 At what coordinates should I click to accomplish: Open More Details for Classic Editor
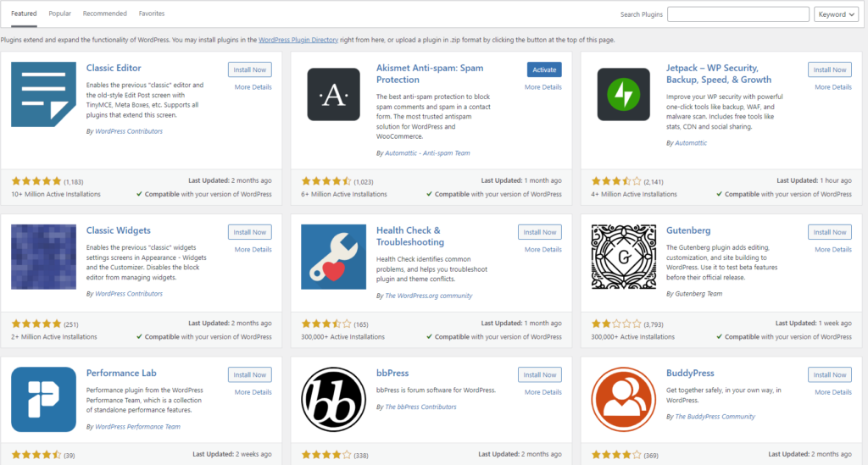[253, 87]
